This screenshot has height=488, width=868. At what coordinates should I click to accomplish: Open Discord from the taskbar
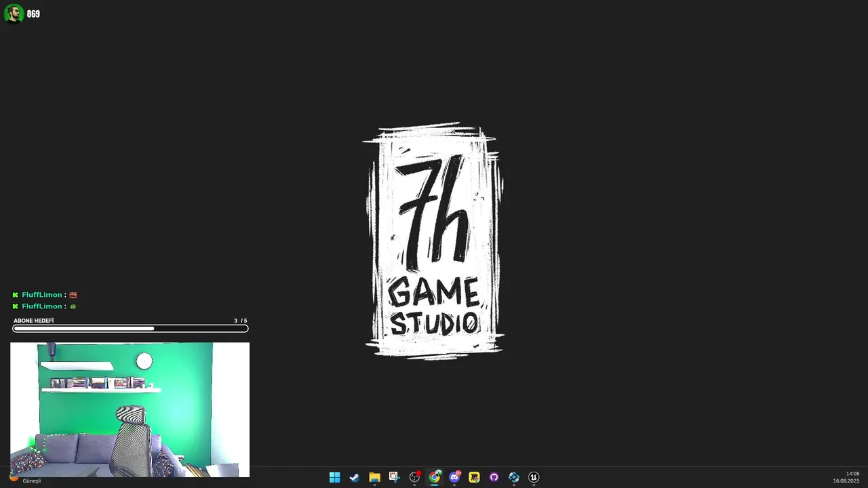454,477
